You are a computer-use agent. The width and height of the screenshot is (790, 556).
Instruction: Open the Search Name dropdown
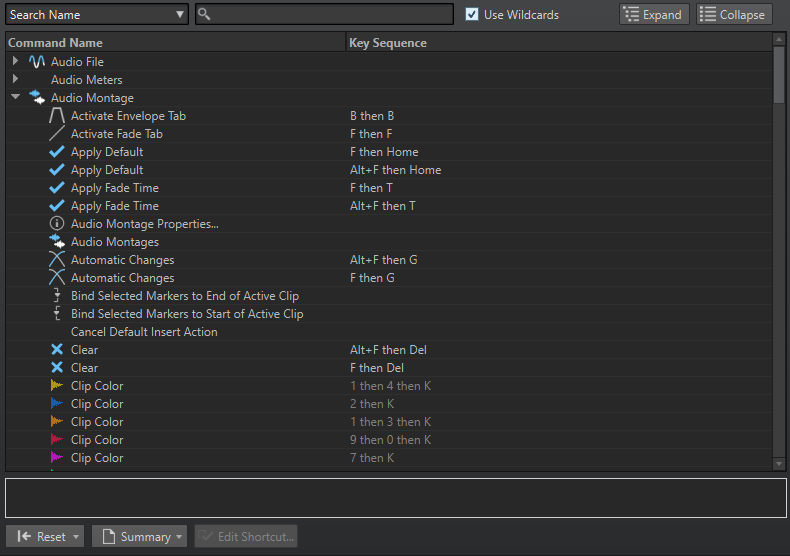coord(97,15)
